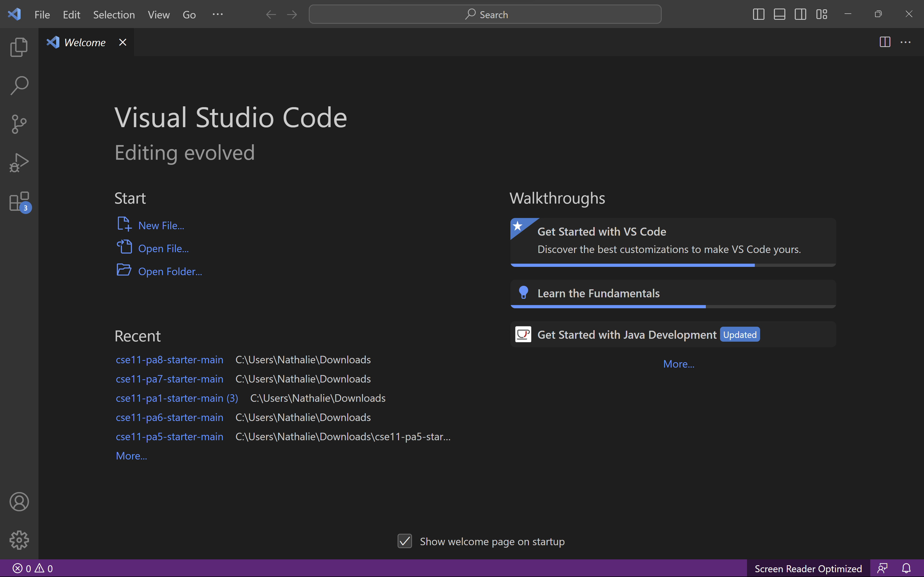
Task: Click the Open Folder... link
Action: [x=170, y=271]
